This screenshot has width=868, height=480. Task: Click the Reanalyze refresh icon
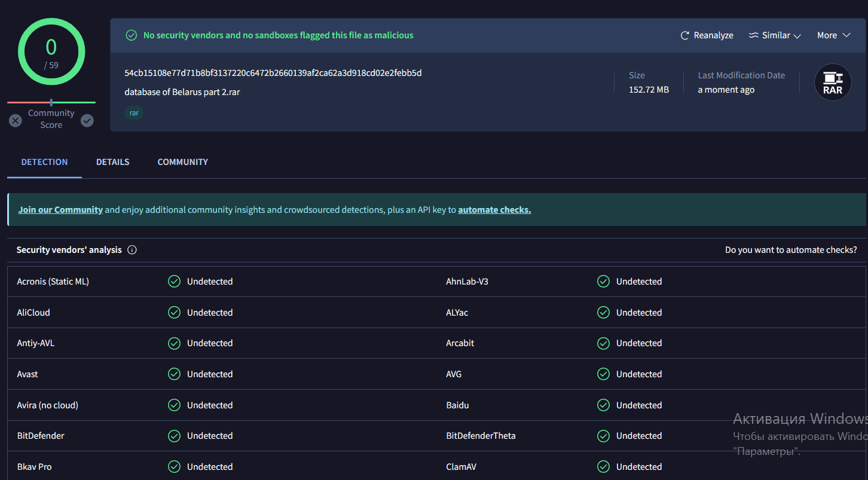click(684, 36)
